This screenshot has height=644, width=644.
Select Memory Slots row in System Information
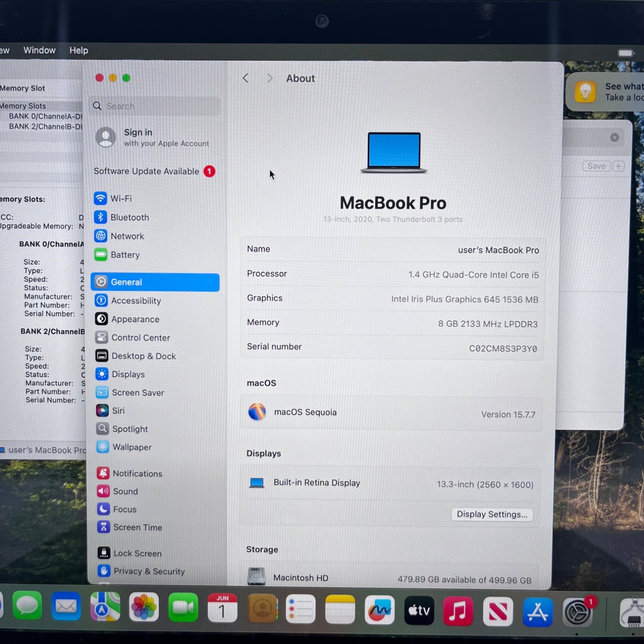pyautogui.click(x=41, y=106)
